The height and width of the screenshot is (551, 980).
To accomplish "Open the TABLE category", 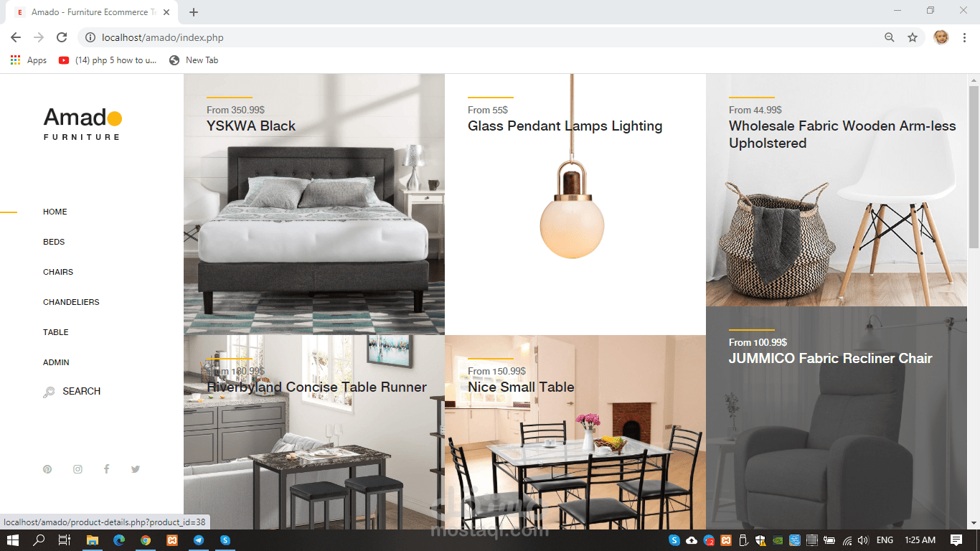I will click(56, 332).
